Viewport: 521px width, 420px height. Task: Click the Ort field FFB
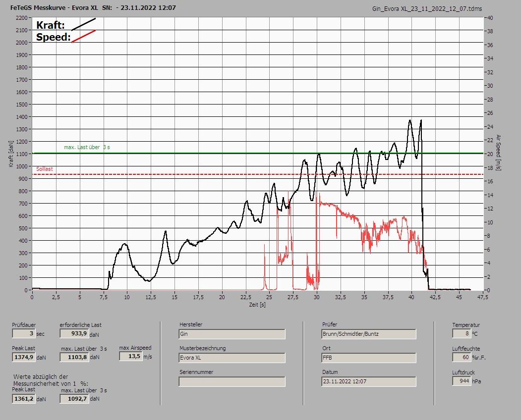pos(369,358)
